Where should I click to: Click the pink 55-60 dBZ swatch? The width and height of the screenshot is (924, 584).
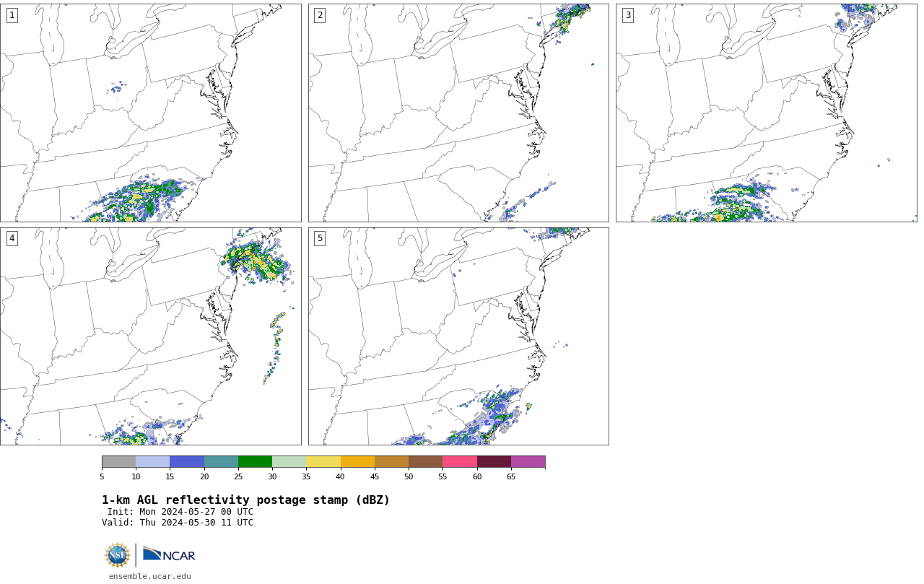click(x=460, y=462)
